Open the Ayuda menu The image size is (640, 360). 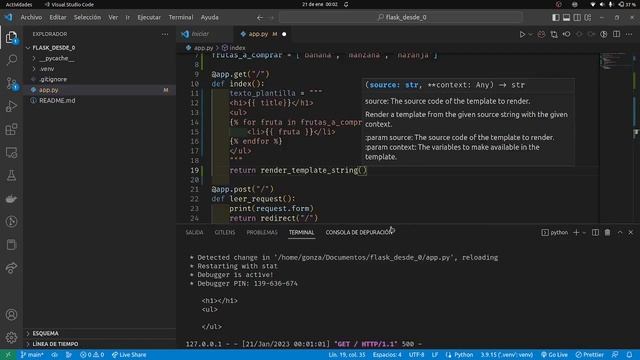tap(210, 18)
